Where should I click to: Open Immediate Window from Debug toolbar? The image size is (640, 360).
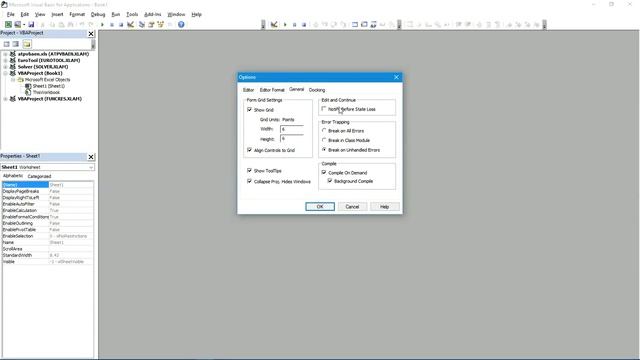tap(364, 24)
